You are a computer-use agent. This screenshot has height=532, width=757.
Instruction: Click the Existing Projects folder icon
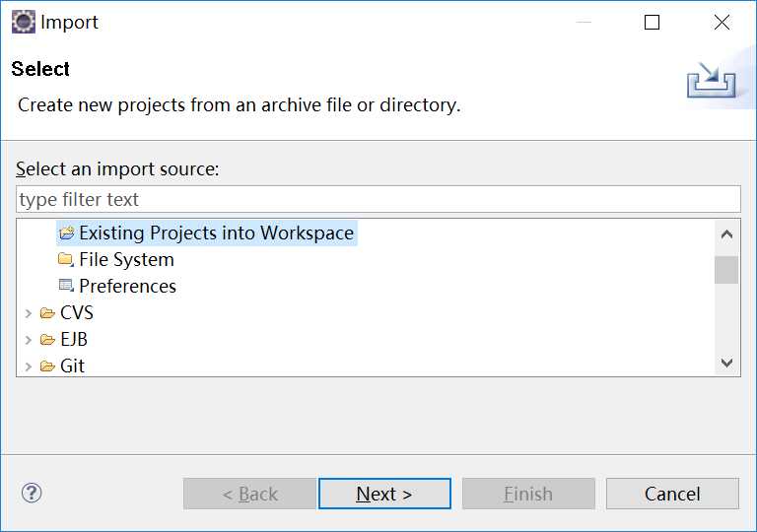coord(67,233)
